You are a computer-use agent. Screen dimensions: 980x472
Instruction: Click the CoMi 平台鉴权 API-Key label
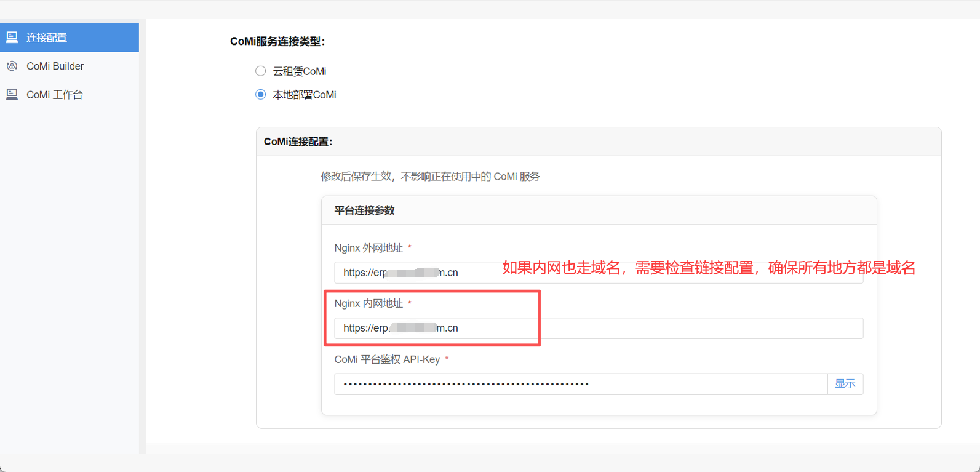click(x=387, y=359)
